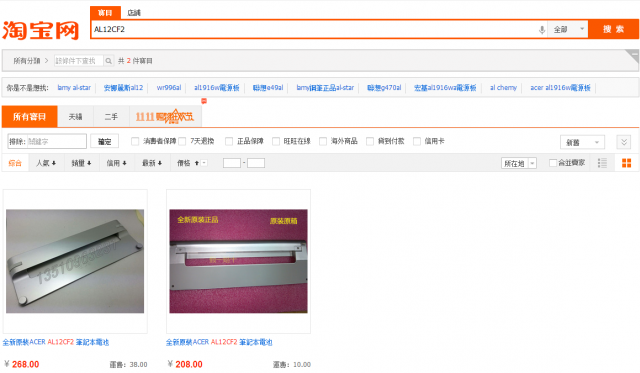Open the silver battery product image priced 268.00
Viewport: 640px width, 373px height.
click(x=75, y=261)
